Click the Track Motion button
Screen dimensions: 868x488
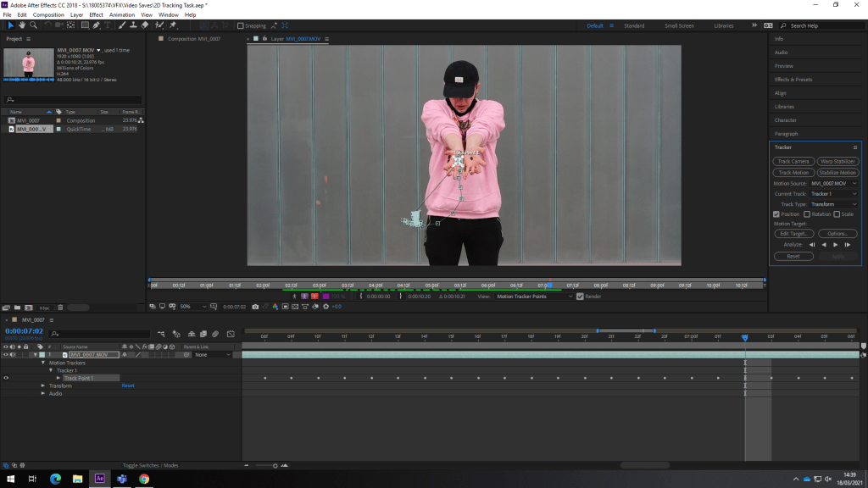coord(793,172)
